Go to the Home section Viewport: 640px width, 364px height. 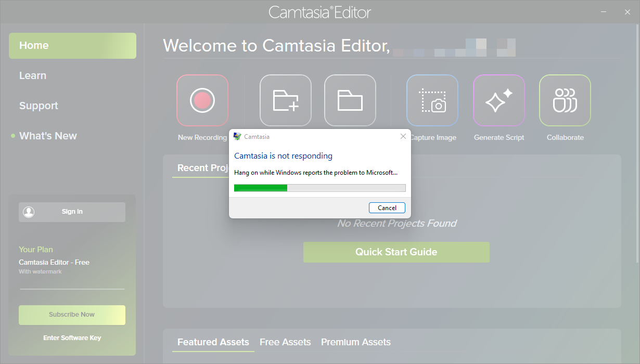[72, 46]
